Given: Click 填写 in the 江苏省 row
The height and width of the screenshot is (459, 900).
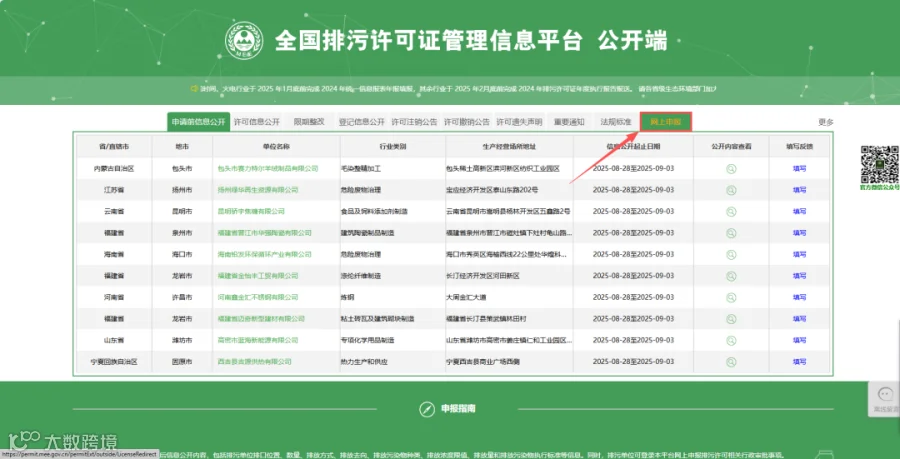Looking at the screenshot, I should [x=800, y=190].
